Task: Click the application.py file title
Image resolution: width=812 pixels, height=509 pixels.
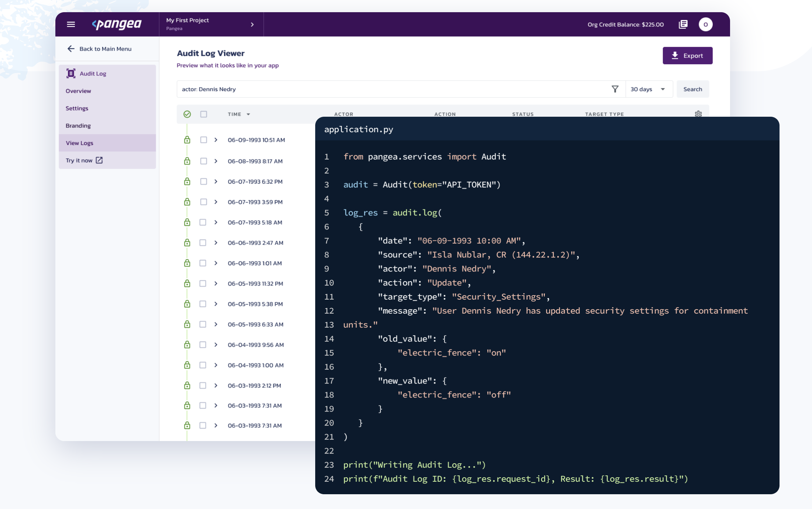Action: pos(358,129)
